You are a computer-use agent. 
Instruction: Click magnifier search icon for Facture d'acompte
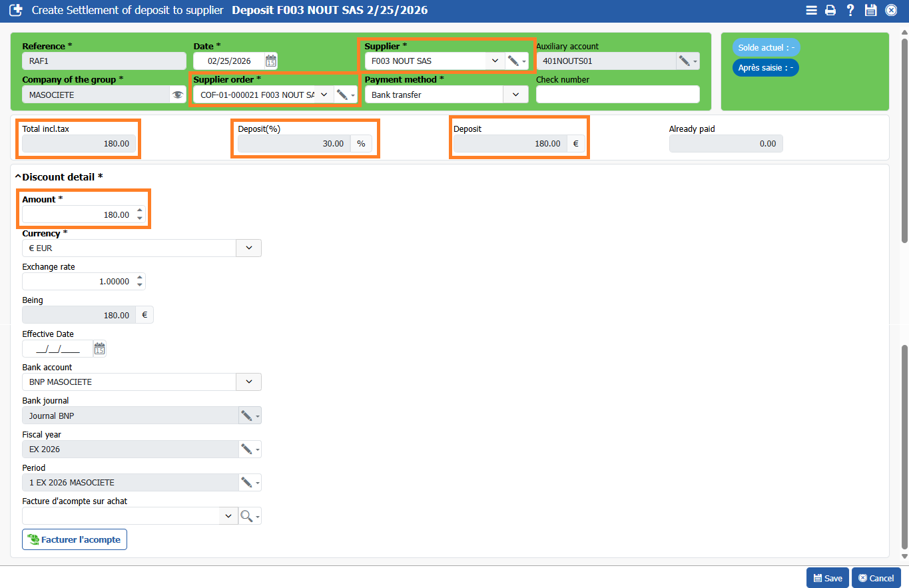[246, 516]
